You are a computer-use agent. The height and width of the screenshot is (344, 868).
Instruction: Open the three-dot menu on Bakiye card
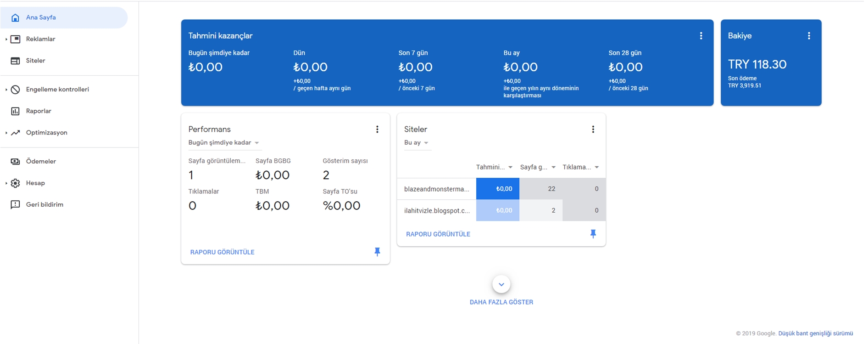coord(809,36)
